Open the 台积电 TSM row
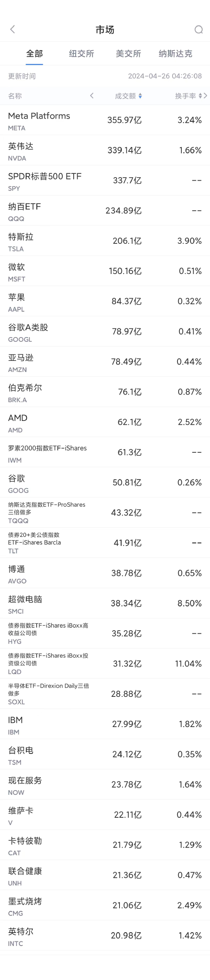This screenshot has height=980, width=210. click(x=105, y=755)
